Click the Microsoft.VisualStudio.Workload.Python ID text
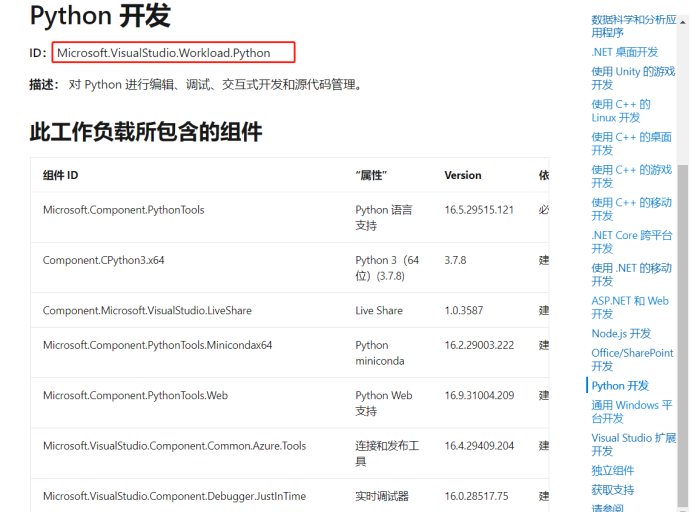692x512 pixels. point(164,53)
